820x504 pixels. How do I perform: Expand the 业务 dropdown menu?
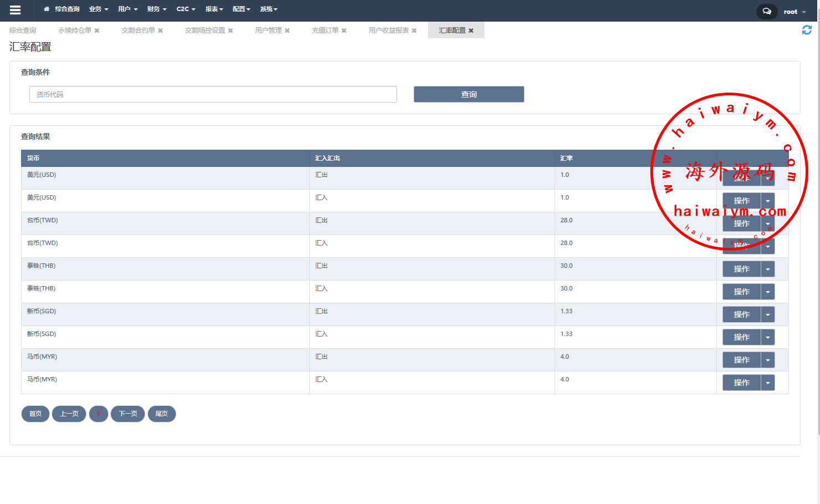pos(98,9)
